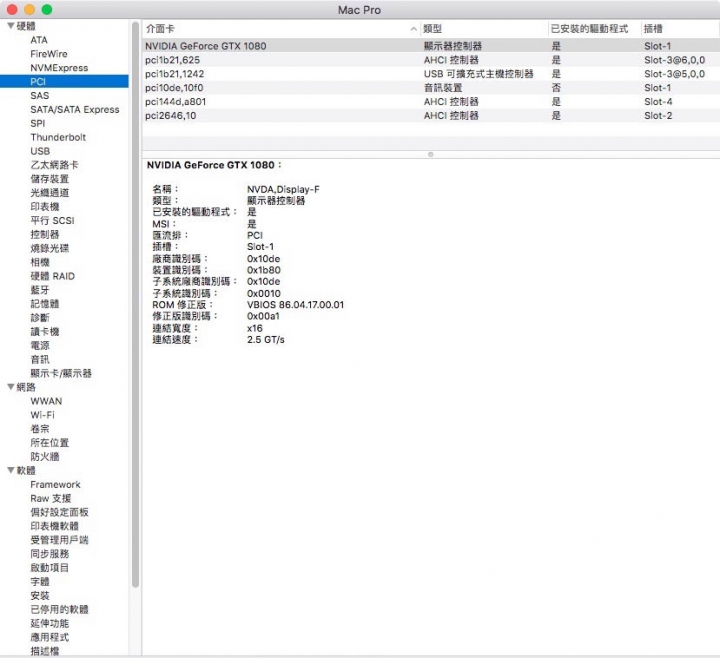Select 顯示卡/顯示器 graphics item
This screenshot has height=658, width=720.
click(61, 373)
